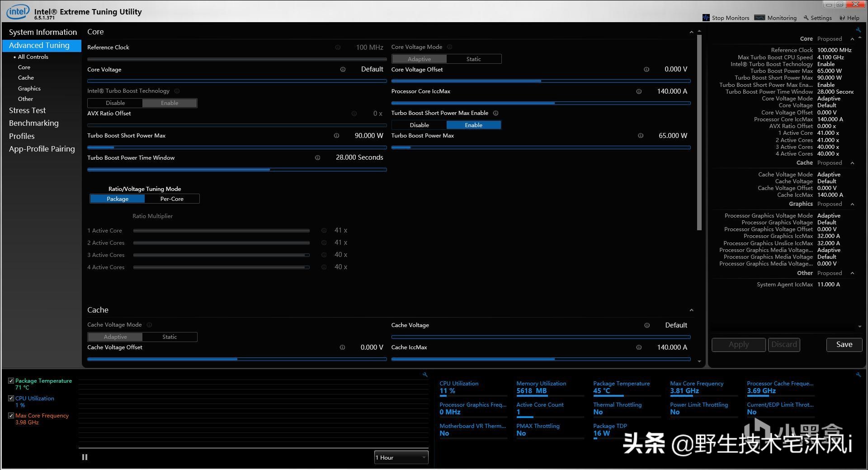
Task: Click info icon beside Turbo Boost Short Power Max Enable
Action: pyautogui.click(x=495, y=113)
